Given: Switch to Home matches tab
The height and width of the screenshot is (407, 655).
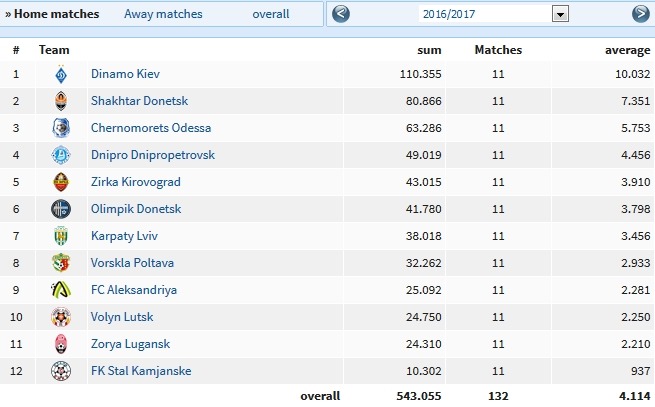Looking at the screenshot, I should pyautogui.click(x=52, y=14).
